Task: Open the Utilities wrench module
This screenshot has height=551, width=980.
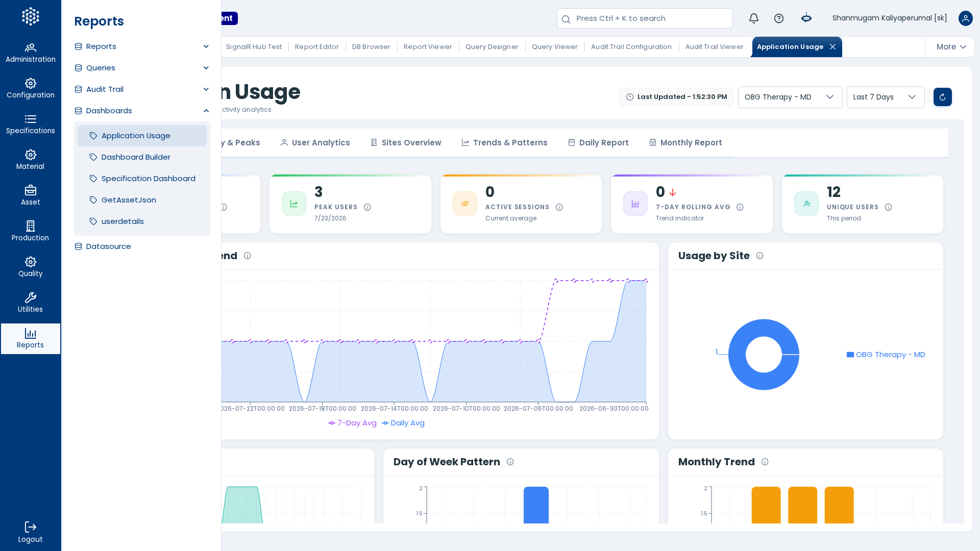Action: click(31, 303)
